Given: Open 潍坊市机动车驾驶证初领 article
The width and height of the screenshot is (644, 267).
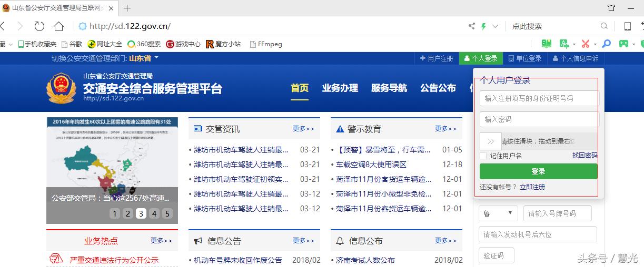Looking at the screenshot, I should 241,179.
